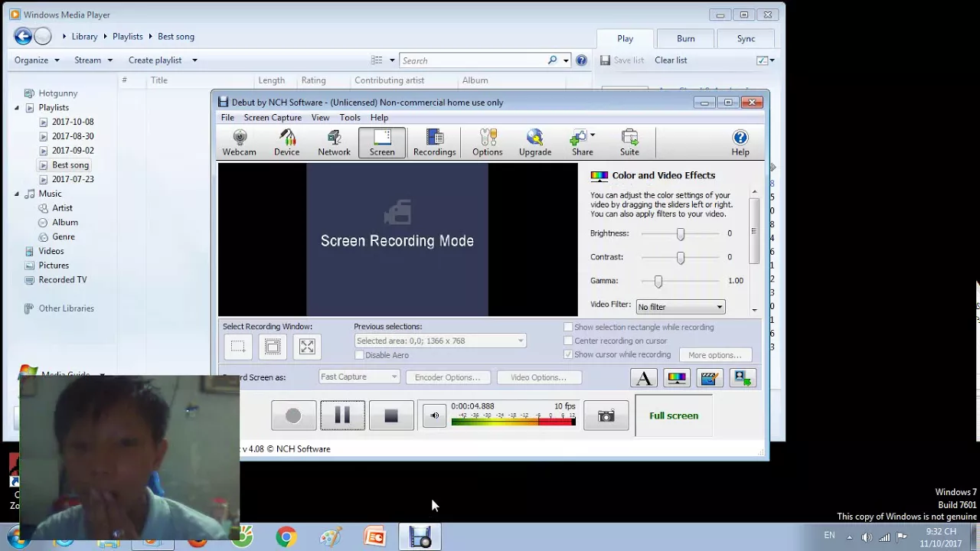
Task: Open Previous selections dropdown
Action: (440, 341)
